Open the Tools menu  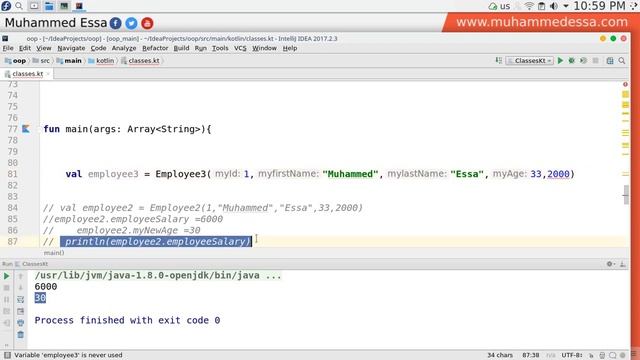(x=220, y=48)
